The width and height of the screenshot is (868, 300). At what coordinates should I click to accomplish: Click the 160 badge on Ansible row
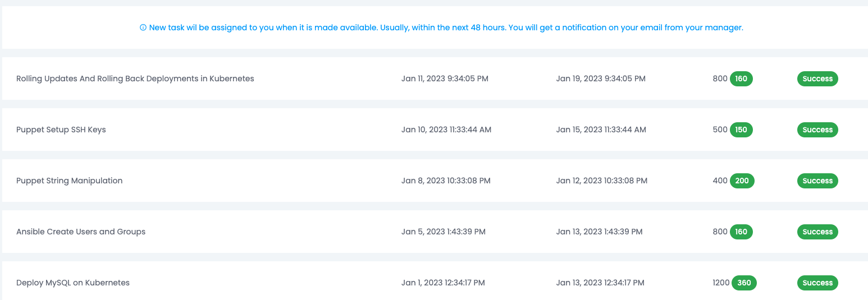(741, 232)
